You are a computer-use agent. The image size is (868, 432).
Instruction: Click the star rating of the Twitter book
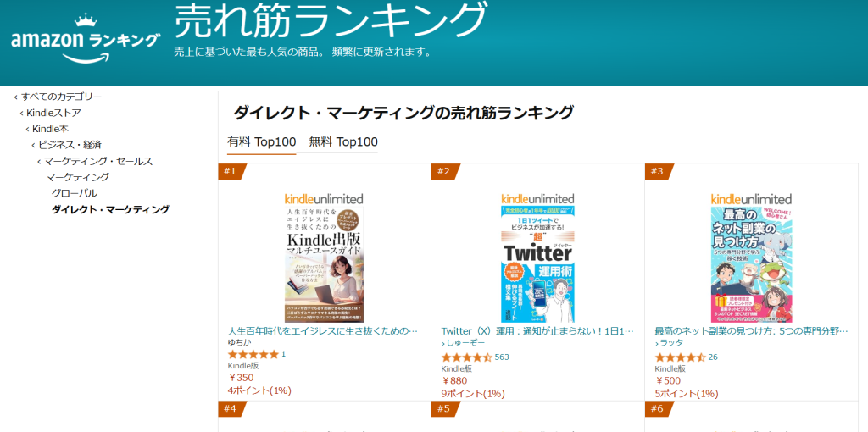(466, 357)
